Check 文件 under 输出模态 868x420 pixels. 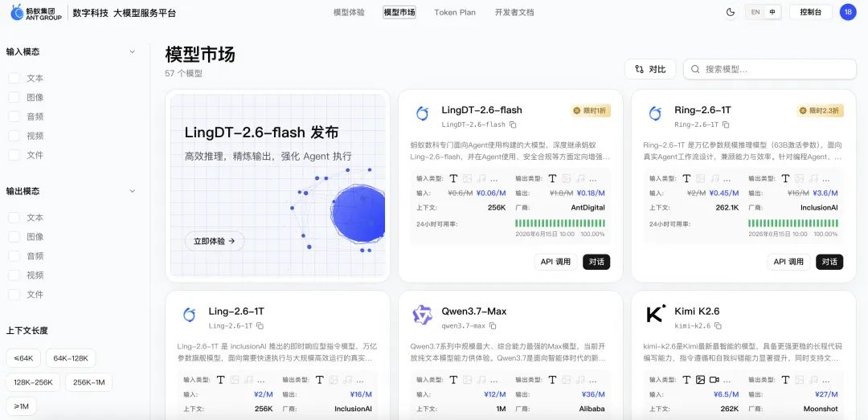click(x=14, y=295)
